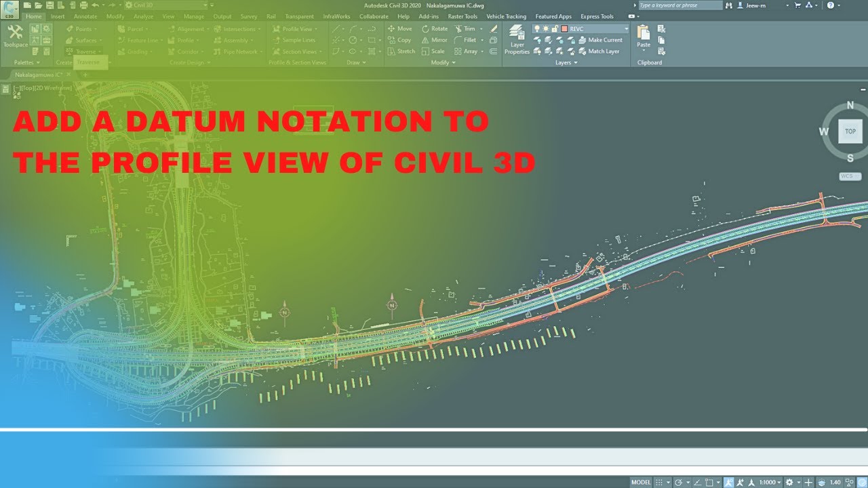Click the workspace settings gear in status bar
The image size is (868, 488).
click(x=789, y=482)
